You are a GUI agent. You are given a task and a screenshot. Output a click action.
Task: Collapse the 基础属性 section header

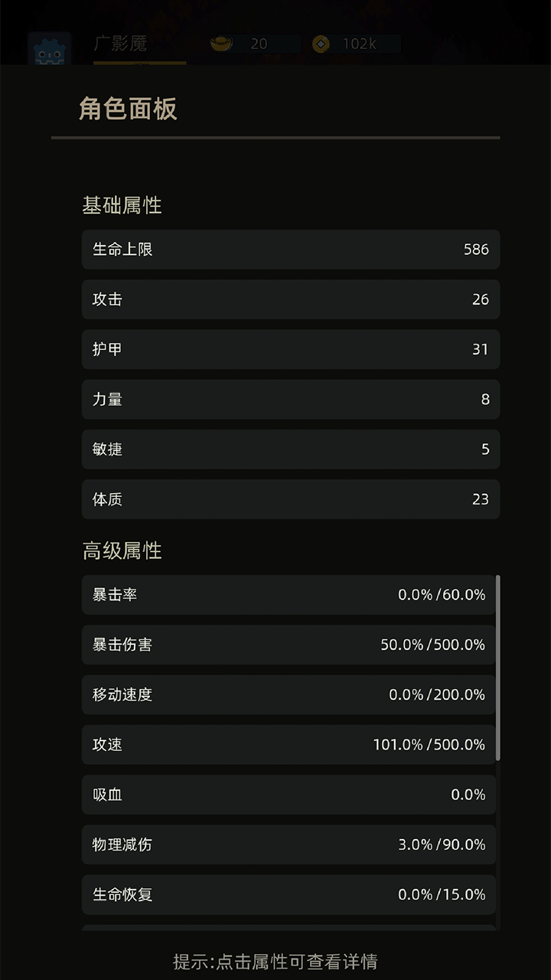point(121,205)
